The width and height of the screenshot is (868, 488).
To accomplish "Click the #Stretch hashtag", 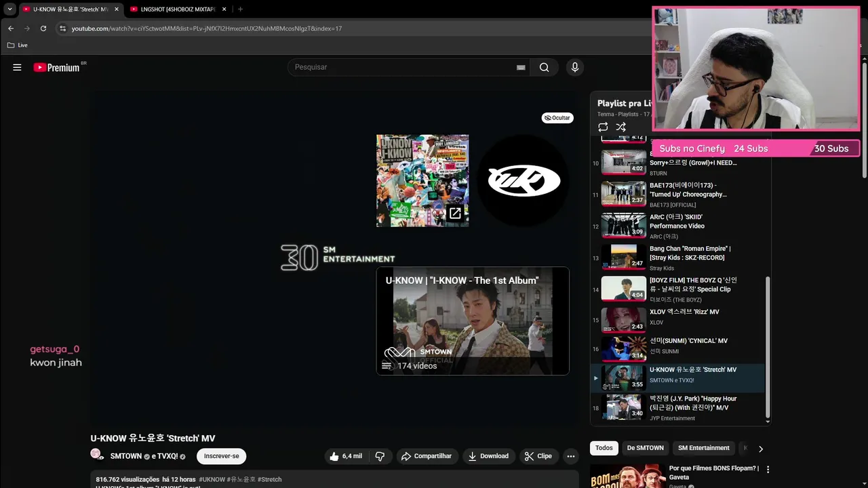I will tap(269, 479).
